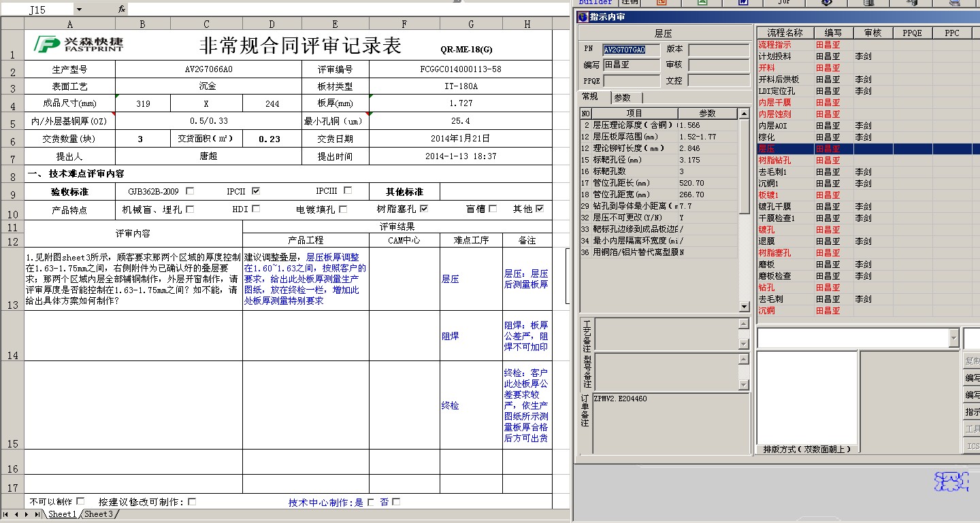
Task: Click the 文控 input field
Action: tap(718, 80)
